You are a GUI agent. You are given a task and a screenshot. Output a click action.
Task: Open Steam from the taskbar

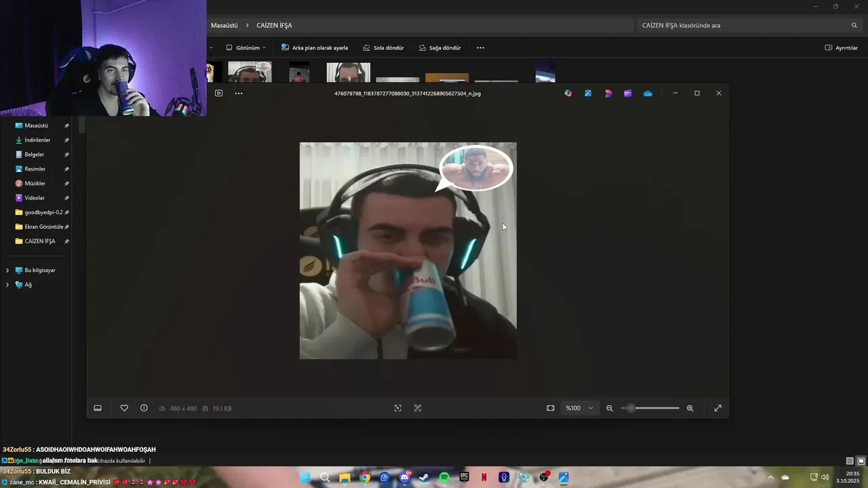click(x=425, y=477)
